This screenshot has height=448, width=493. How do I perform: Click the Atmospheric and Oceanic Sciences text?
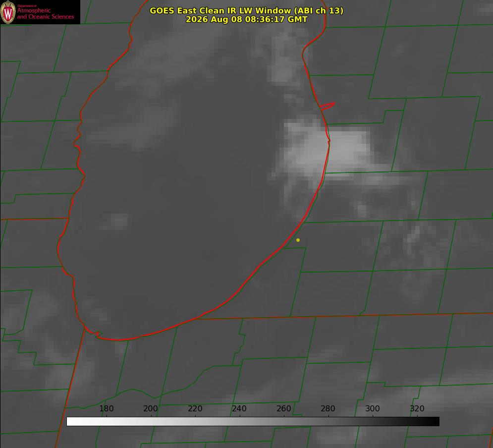click(45, 13)
